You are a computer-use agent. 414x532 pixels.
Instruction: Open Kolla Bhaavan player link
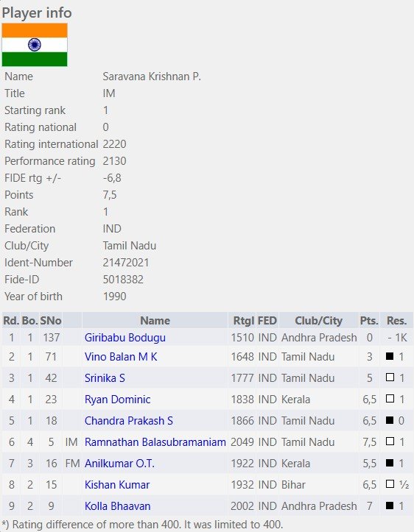click(118, 506)
